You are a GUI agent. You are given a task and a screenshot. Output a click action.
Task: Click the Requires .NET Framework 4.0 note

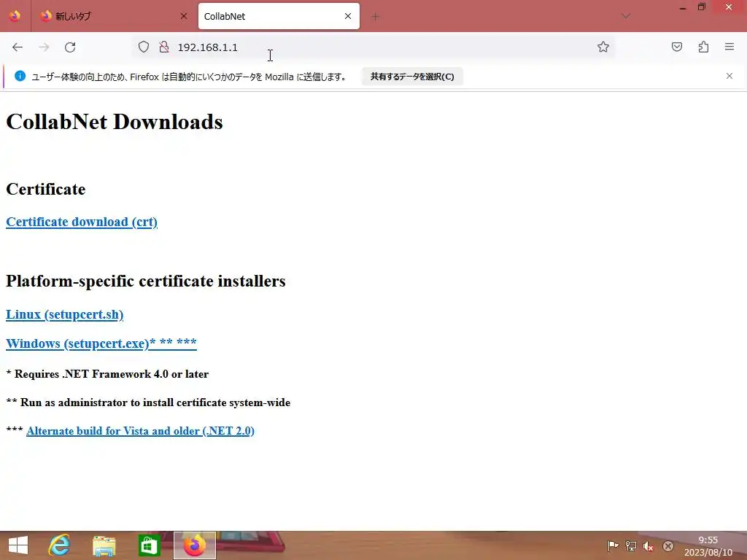[107, 374]
